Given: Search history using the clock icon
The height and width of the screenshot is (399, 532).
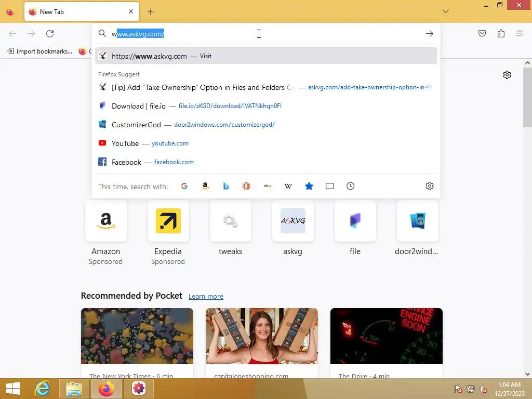Looking at the screenshot, I should (351, 186).
